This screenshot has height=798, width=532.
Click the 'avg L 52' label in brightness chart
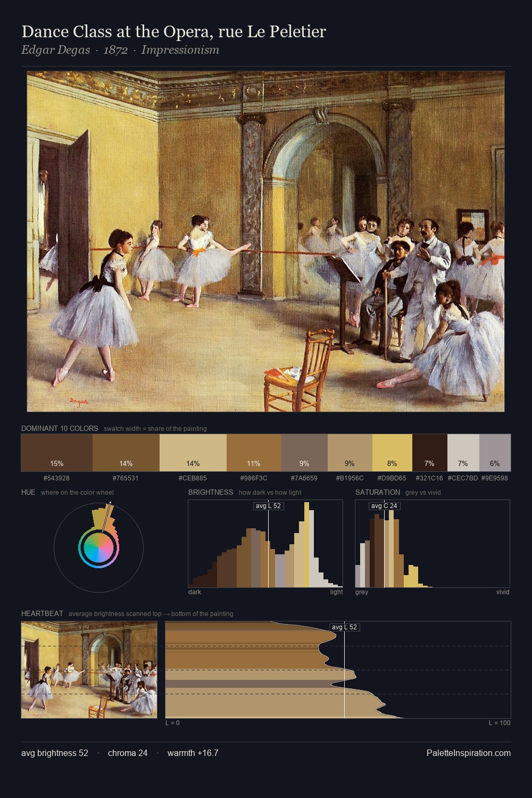[x=269, y=506]
